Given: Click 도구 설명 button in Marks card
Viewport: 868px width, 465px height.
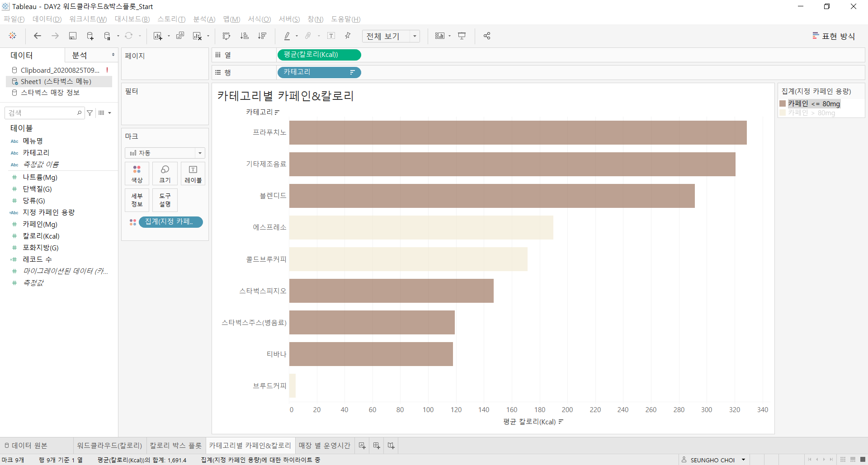Looking at the screenshot, I should point(165,200).
